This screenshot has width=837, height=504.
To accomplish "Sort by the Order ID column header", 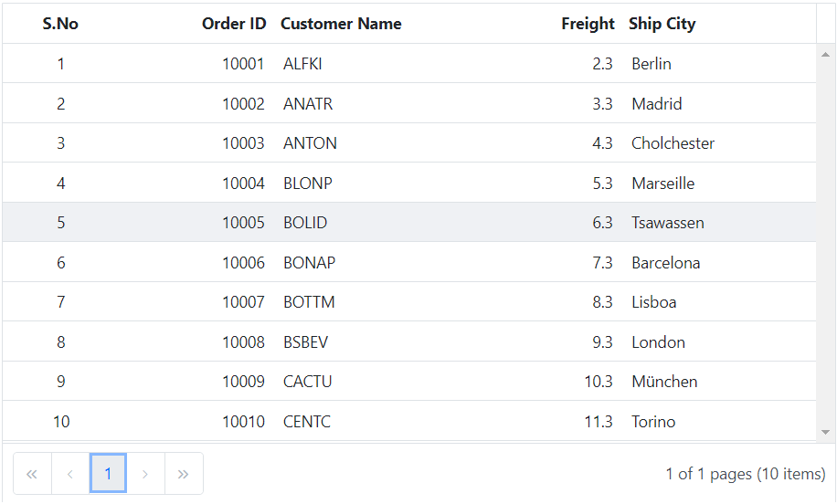I will tap(234, 24).
